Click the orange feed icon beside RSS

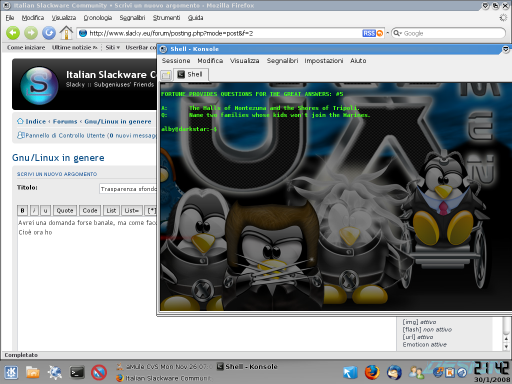pos(380,33)
